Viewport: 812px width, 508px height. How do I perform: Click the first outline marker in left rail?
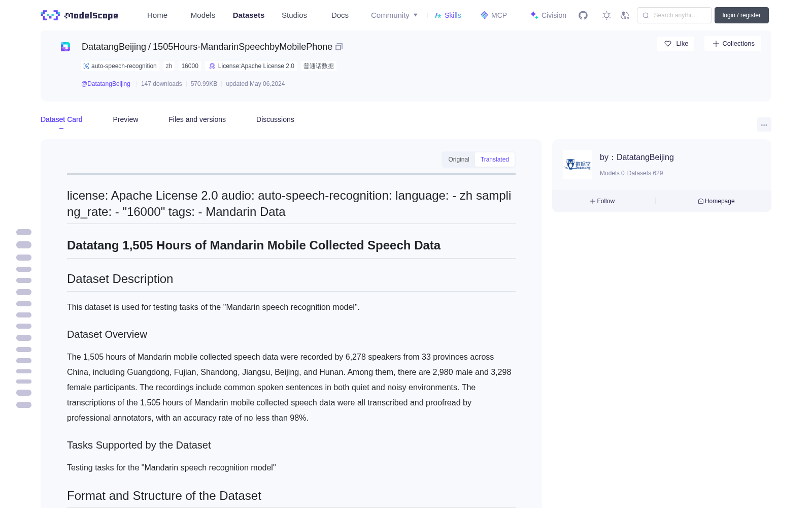(24, 232)
